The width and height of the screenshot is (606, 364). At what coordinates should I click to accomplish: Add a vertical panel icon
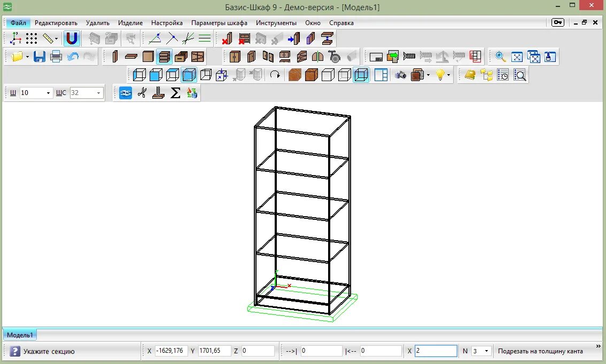pos(115,57)
